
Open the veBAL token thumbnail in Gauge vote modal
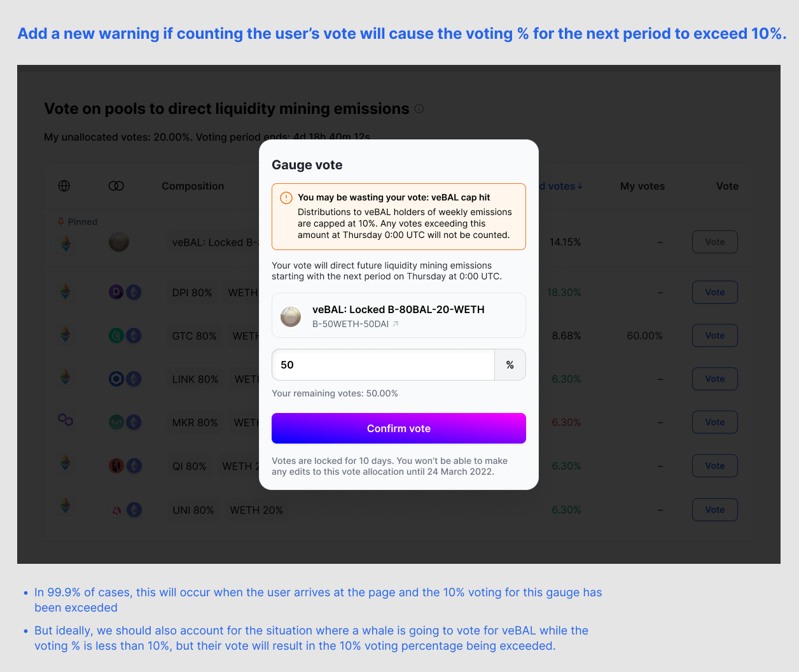(x=291, y=315)
